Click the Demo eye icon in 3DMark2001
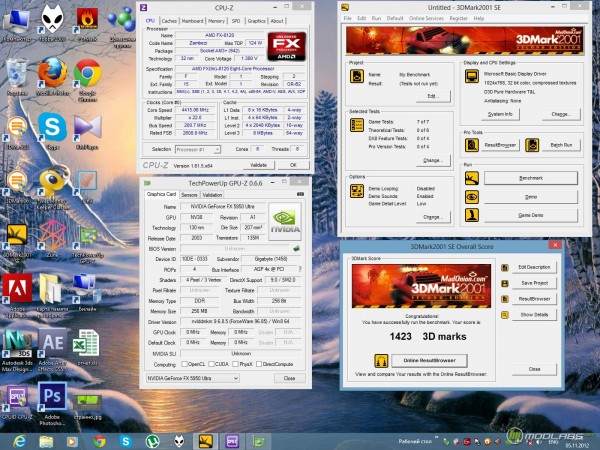 tap(472, 197)
